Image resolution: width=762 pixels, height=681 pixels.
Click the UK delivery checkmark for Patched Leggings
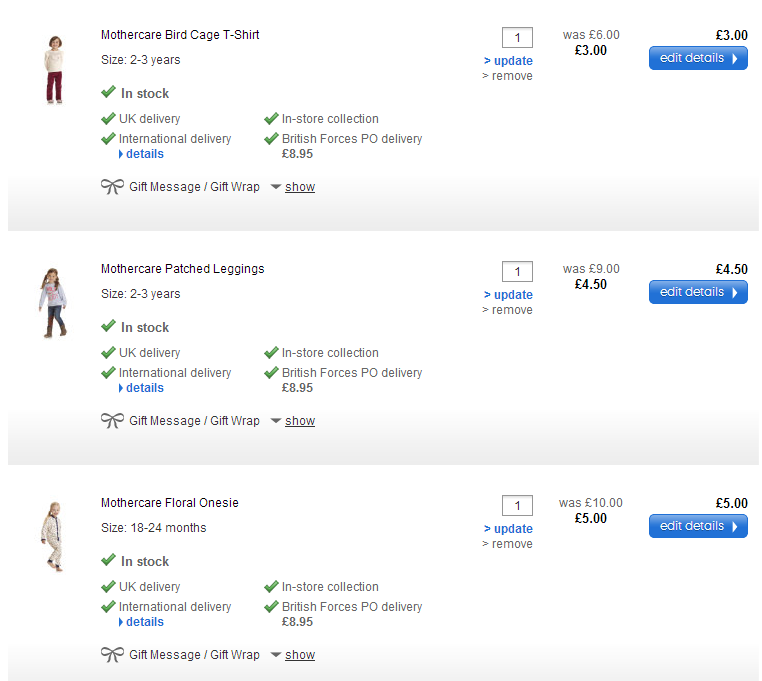click(108, 353)
